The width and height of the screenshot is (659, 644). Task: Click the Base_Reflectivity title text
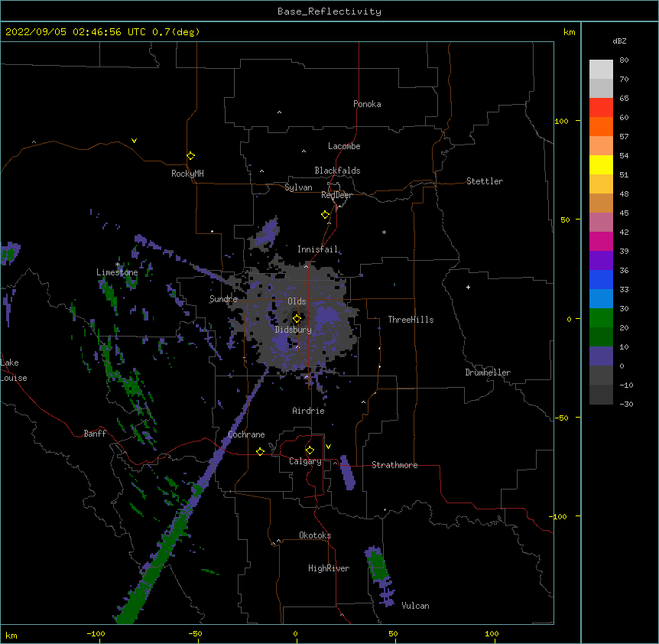coord(329,11)
